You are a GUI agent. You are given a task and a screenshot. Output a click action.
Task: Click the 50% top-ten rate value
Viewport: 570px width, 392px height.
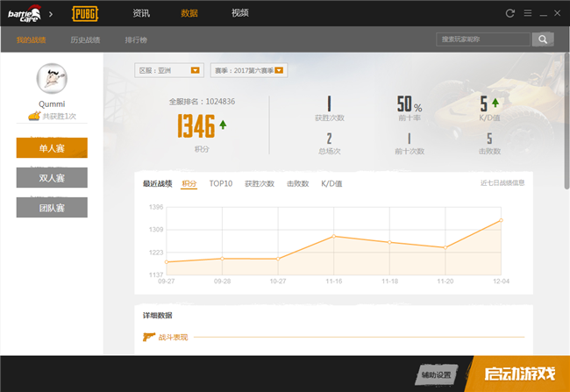(x=410, y=104)
